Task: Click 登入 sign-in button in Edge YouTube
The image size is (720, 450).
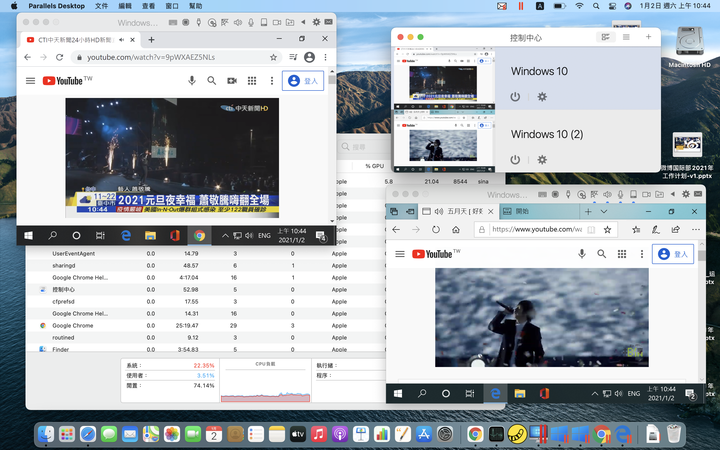Action: click(x=673, y=254)
